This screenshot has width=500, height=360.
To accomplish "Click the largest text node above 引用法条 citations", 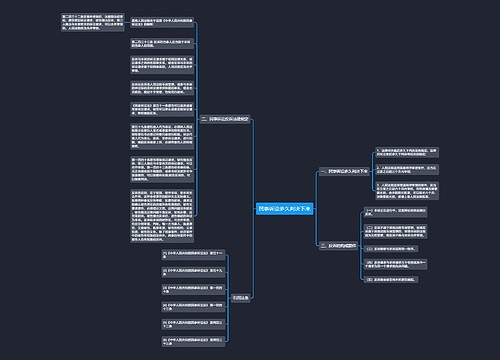I will click(x=162, y=216).
